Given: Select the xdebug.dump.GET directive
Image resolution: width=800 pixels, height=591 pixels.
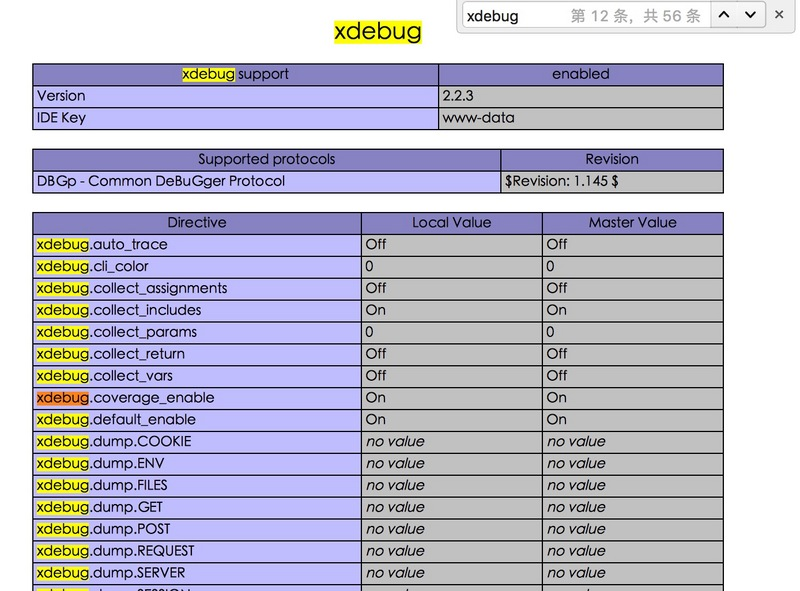Looking at the screenshot, I should click(x=197, y=508).
